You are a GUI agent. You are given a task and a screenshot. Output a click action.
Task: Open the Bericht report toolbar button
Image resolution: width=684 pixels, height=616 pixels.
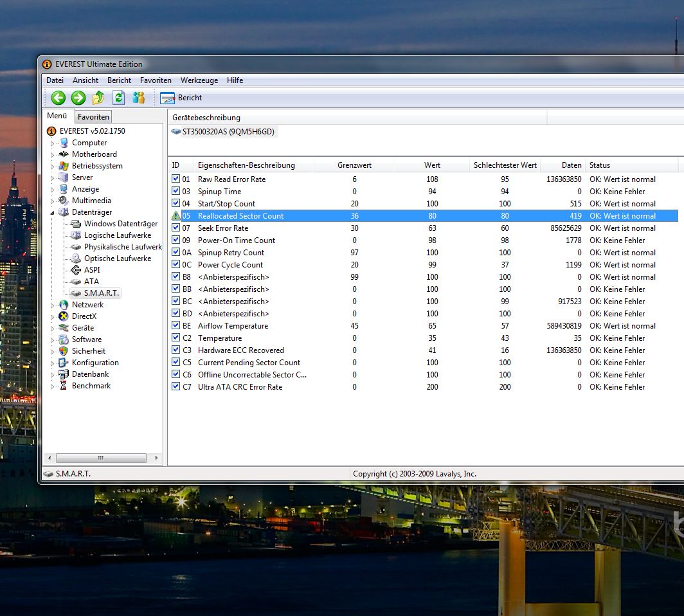pos(181,98)
